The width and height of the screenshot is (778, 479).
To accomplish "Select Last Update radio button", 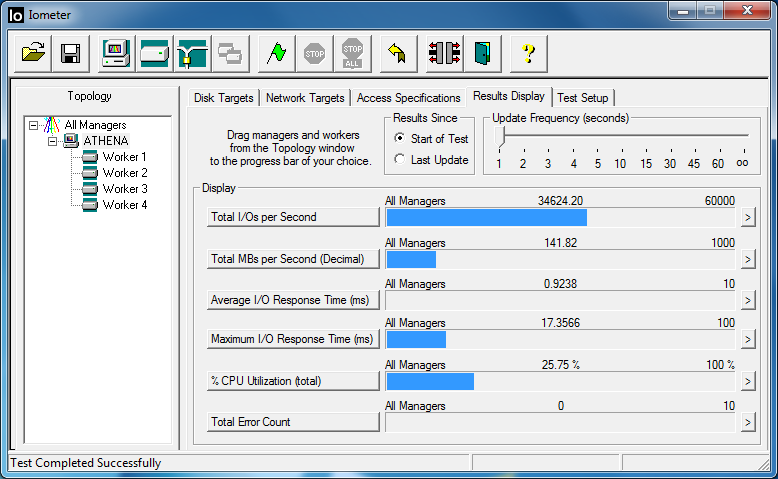I will (399, 159).
